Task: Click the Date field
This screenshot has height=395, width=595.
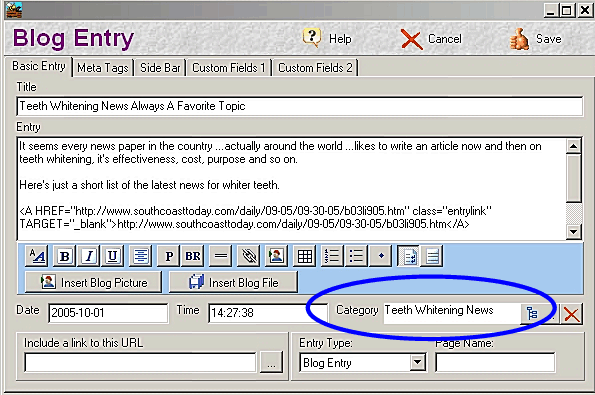Action: (x=108, y=313)
